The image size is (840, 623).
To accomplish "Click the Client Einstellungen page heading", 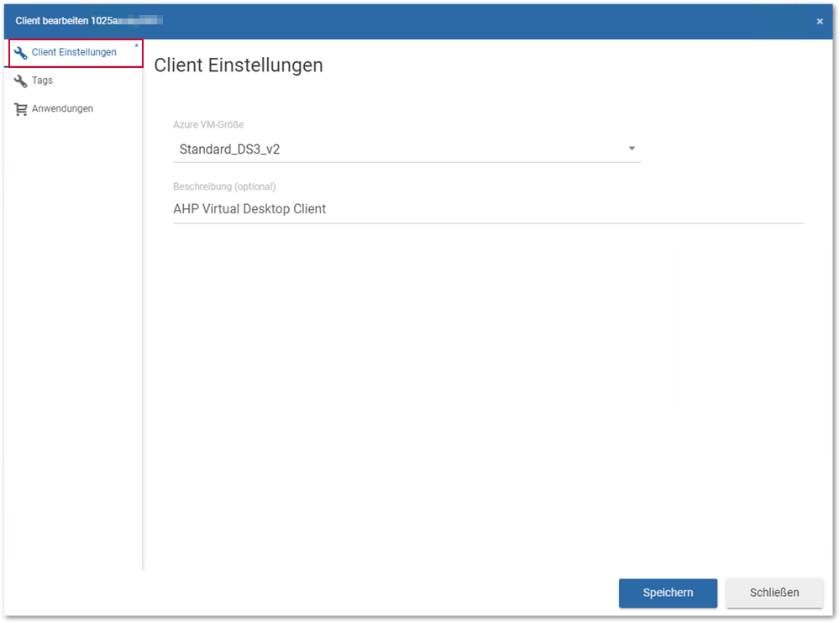I will [x=239, y=65].
